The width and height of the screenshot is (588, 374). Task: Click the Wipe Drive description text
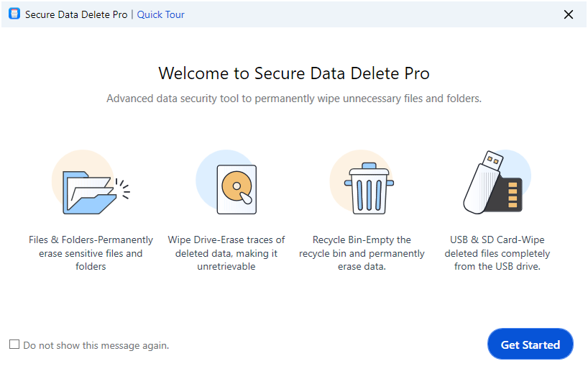click(x=226, y=253)
